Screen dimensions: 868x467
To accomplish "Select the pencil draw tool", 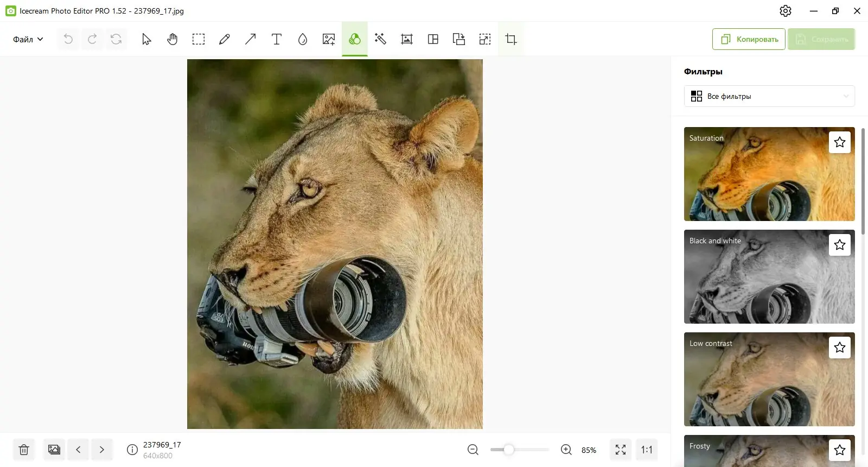I will 225,39.
